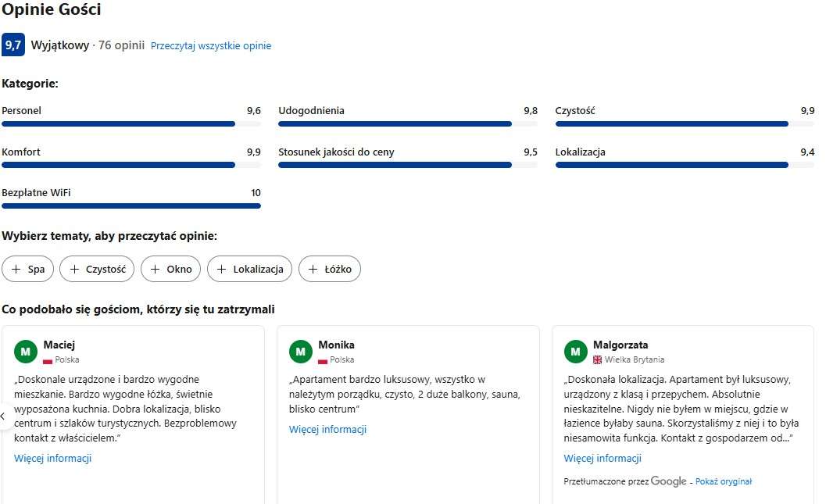Click the Bezpłatne WiFi rating bar

coord(131,206)
